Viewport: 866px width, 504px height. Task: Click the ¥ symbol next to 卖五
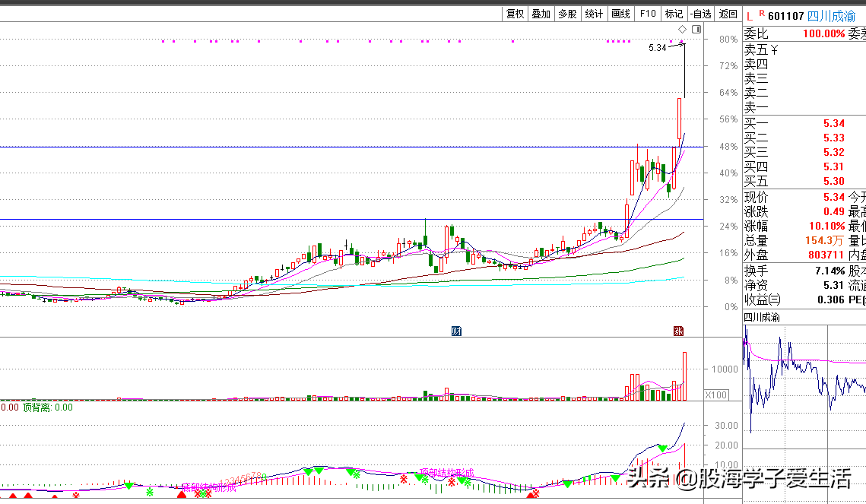click(774, 50)
